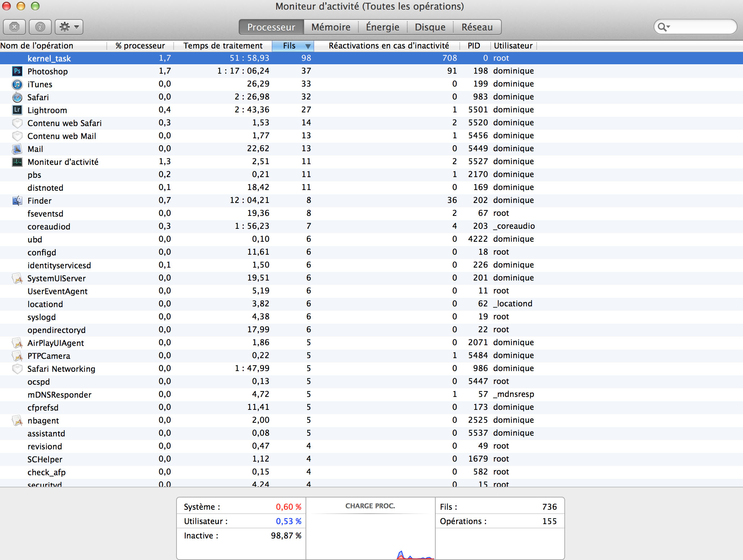Click the iTunes icon in process list
743x560 pixels.
17,84
